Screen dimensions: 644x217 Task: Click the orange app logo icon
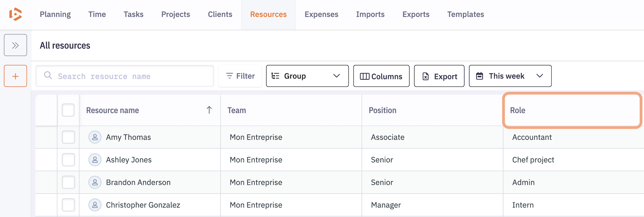click(16, 14)
